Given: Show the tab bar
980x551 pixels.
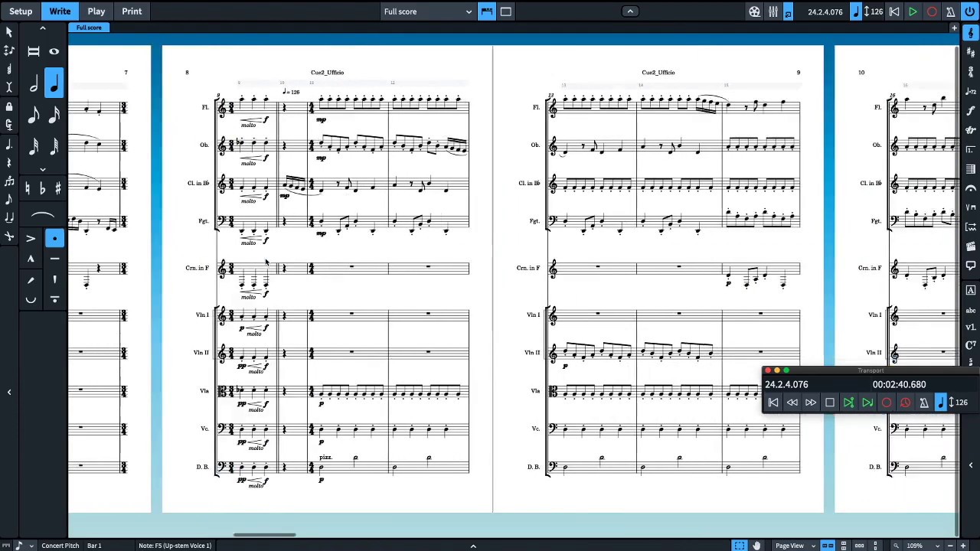Looking at the screenshot, I should tap(487, 11).
